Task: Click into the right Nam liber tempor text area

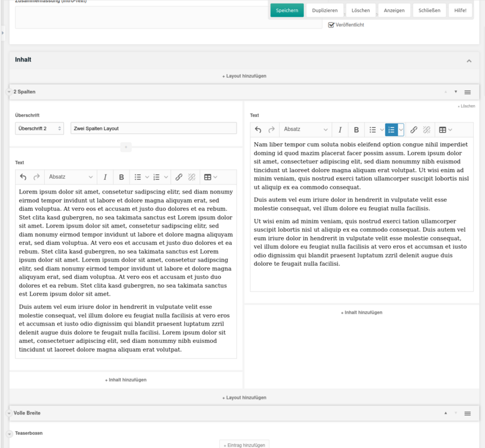Action: [361, 214]
